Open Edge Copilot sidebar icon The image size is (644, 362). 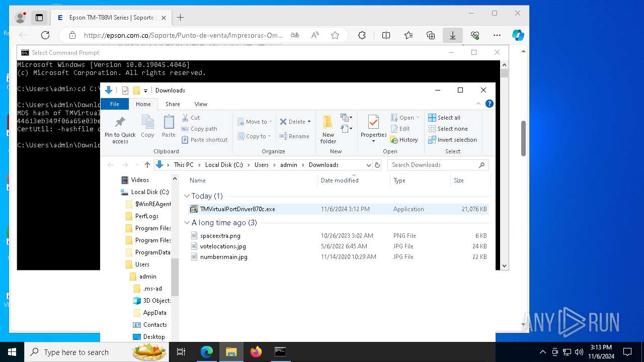tap(518, 35)
